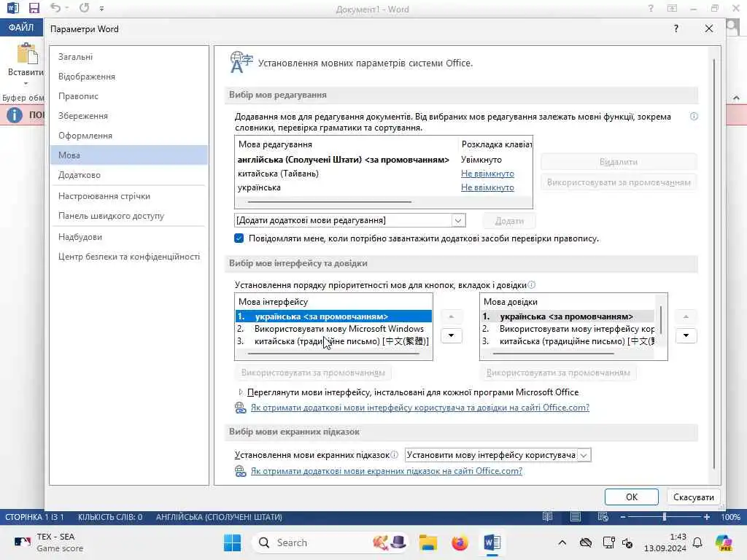Screen dimensions: 747x560
Task: Click the Save icon in Quick Access Toolbar
Action: point(34,8)
